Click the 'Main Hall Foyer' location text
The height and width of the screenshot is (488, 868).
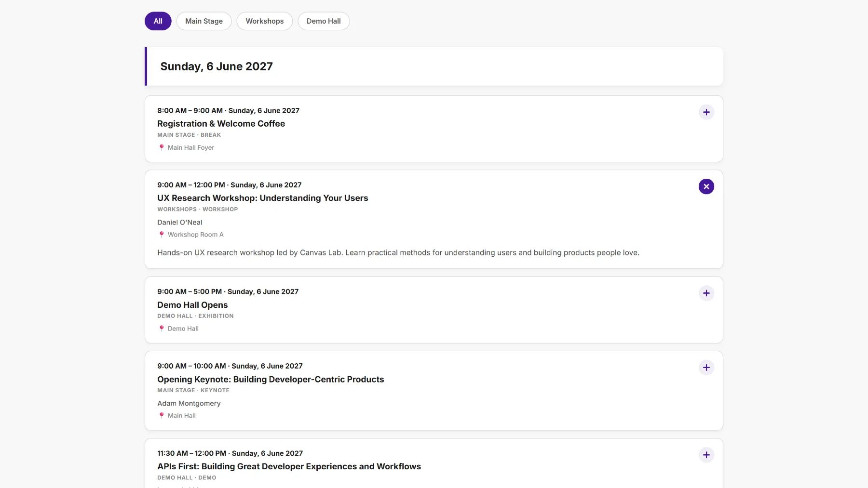pyautogui.click(x=191, y=147)
